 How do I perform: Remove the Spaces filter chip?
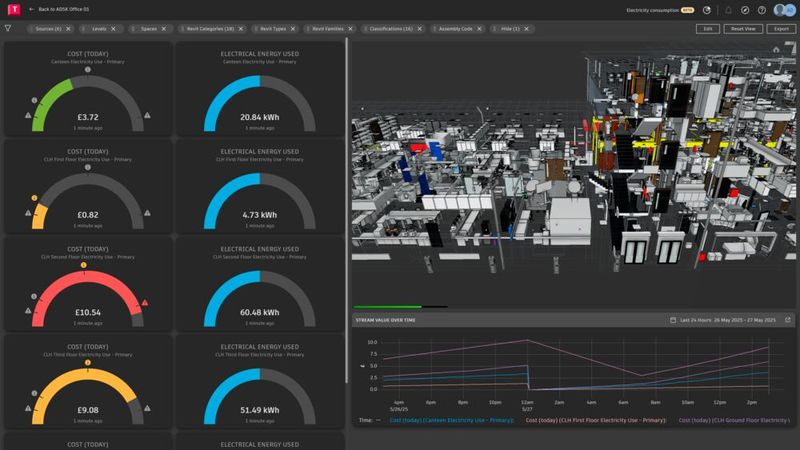tap(164, 29)
